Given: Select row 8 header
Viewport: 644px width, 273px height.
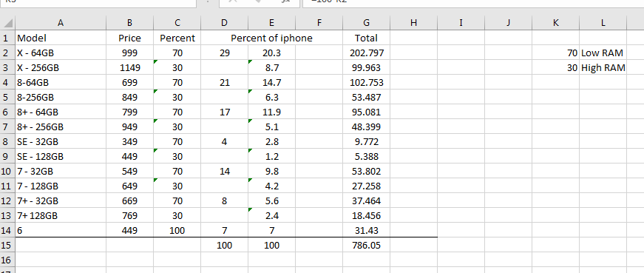Looking at the screenshot, I should (7, 142).
